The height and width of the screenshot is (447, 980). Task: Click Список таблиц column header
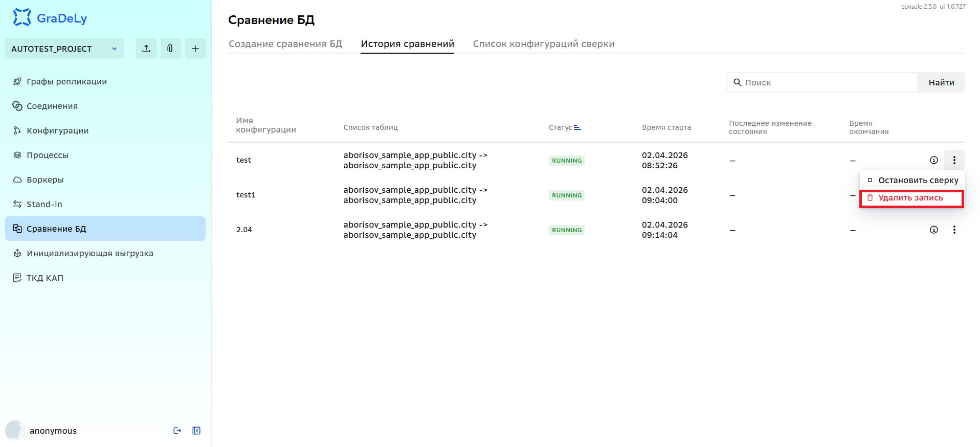point(371,127)
